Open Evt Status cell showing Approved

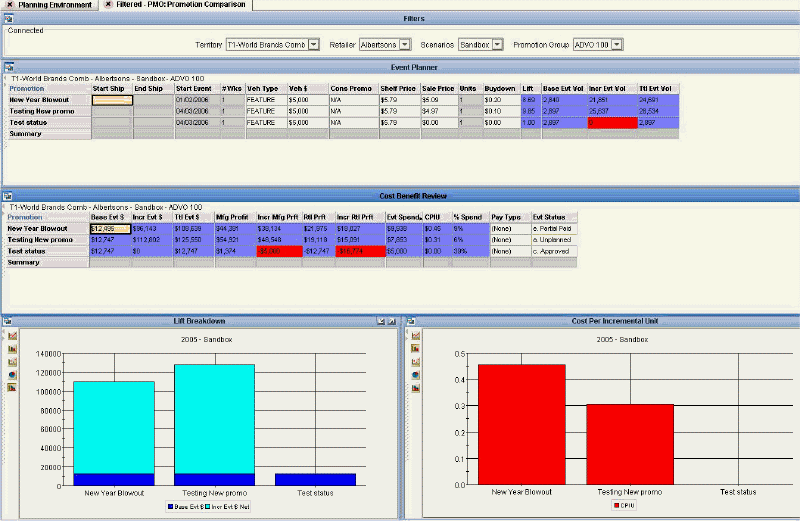click(x=554, y=251)
